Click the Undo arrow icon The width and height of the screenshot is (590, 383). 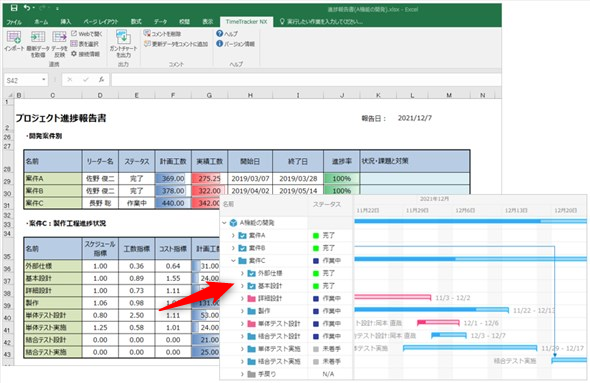click(27, 8)
